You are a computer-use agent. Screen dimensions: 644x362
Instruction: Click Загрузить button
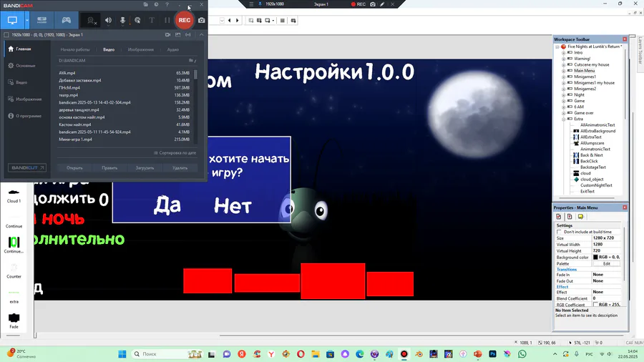(145, 168)
